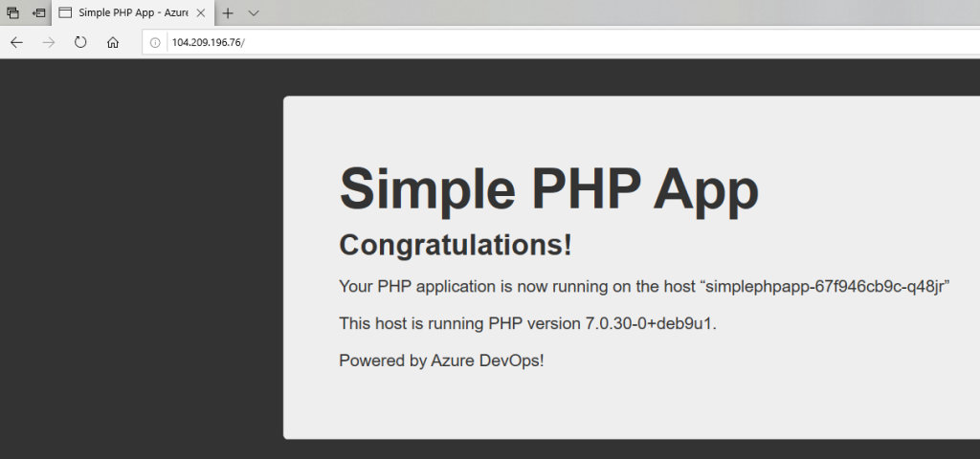Open the tabs you've set aside
This screenshot has height=459, width=980.
(x=12, y=12)
